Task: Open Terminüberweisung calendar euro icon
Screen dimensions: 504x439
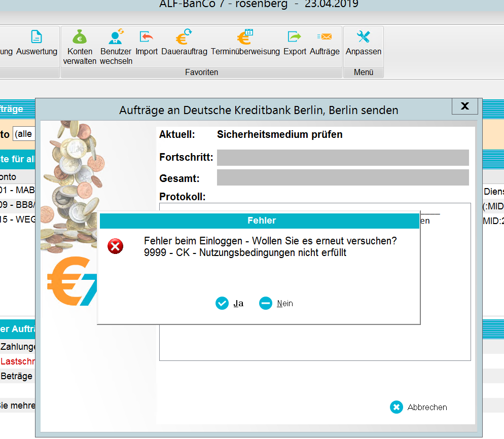Action: pyautogui.click(x=245, y=36)
